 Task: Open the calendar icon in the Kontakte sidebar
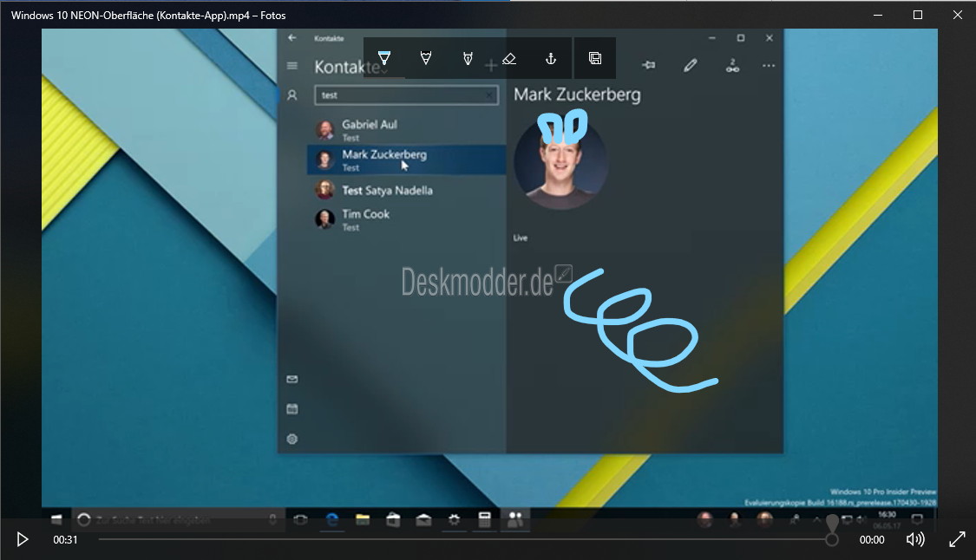tap(291, 409)
